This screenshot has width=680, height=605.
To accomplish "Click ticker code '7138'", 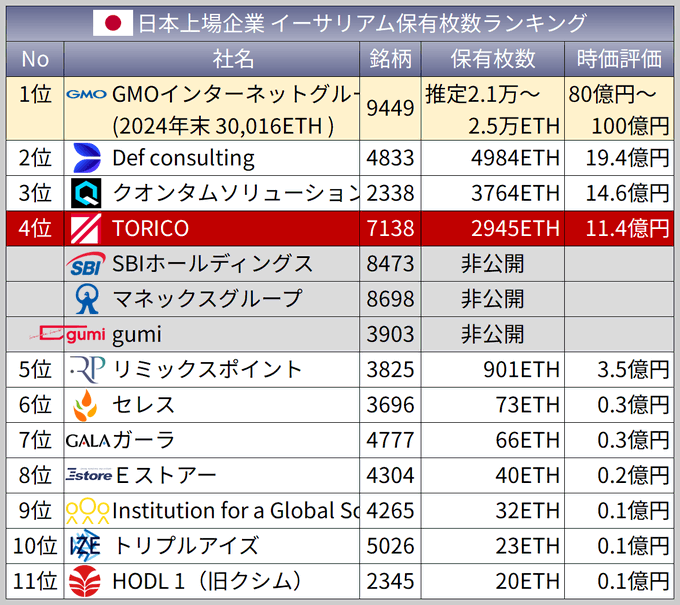I will click(x=390, y=229).
